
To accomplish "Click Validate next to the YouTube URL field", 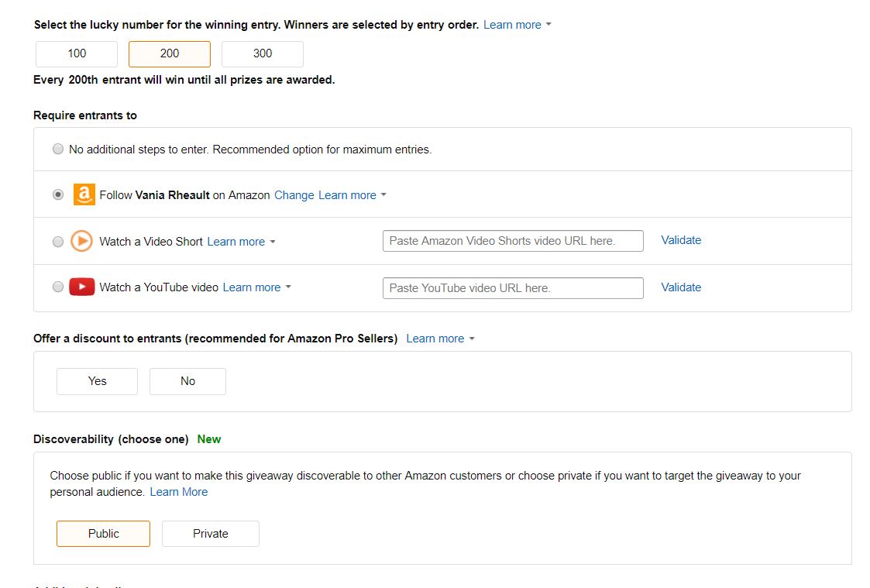I will 680,287.
